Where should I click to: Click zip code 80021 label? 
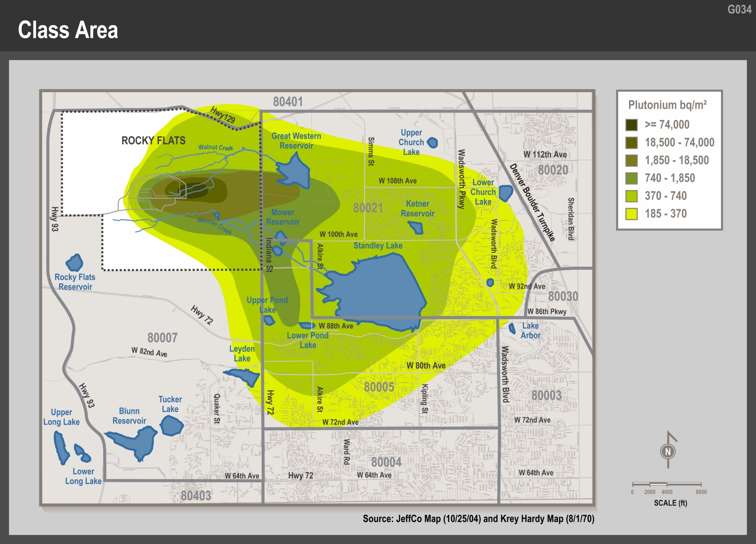(x=368, y=208)
